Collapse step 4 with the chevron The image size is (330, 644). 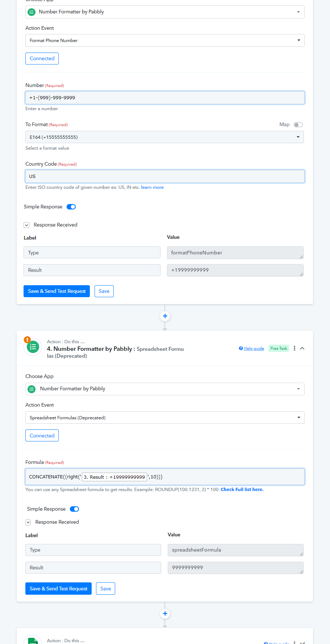[x=302, y=348]
